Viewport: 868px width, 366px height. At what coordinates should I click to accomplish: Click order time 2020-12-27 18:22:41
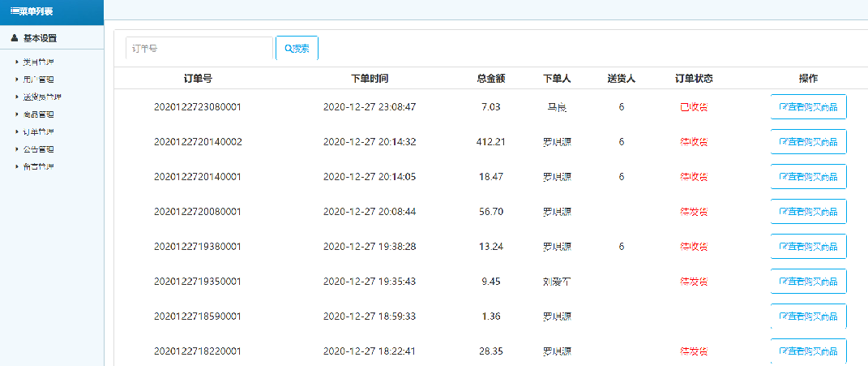click(x=370, y=351)
